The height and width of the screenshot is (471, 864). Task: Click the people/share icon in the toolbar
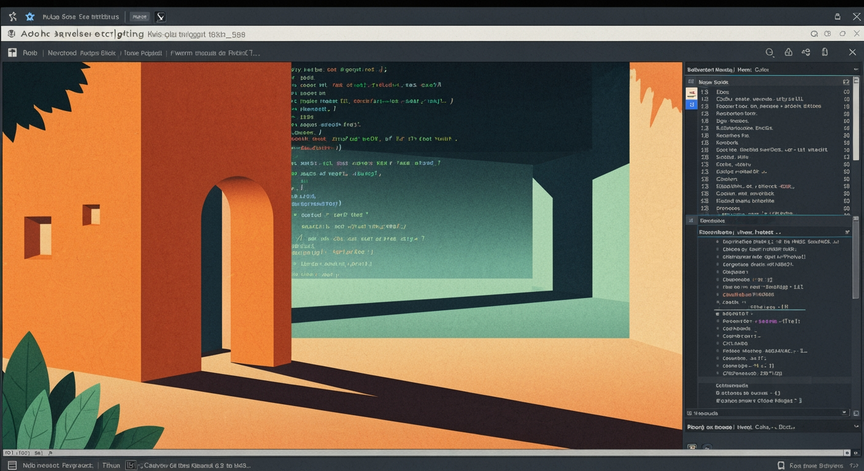pos(806,52)
